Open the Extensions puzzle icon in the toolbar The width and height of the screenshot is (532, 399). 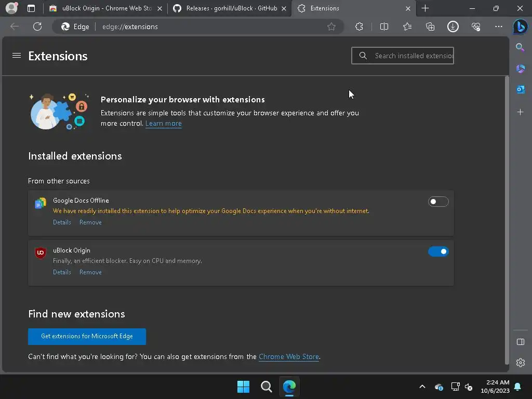(359, 26)
